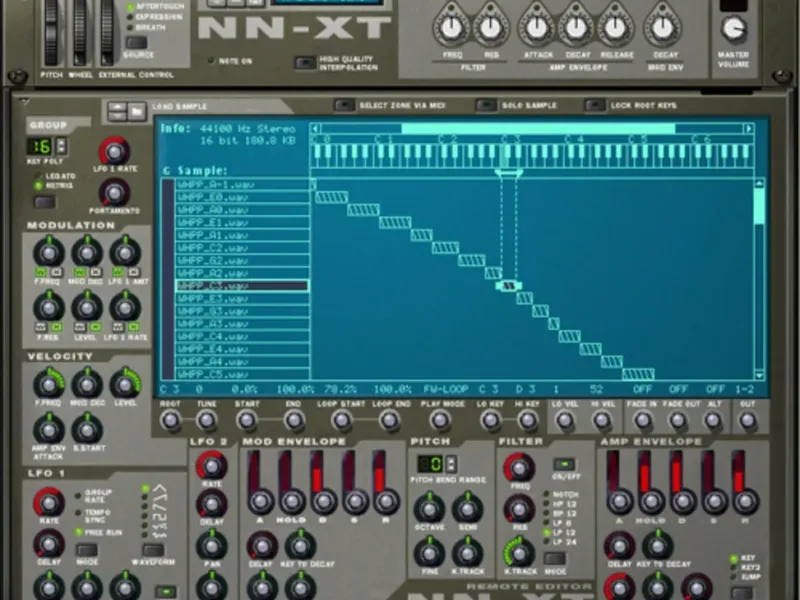Turn the main panel filter FREQ knob

(452, 29)
